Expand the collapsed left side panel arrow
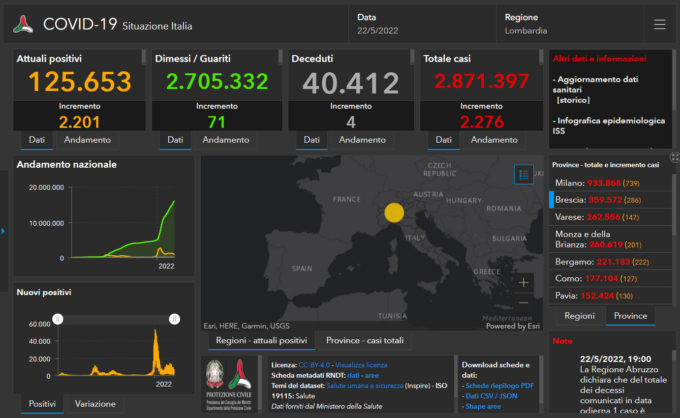The image size is (680, 418). point(4,232)
